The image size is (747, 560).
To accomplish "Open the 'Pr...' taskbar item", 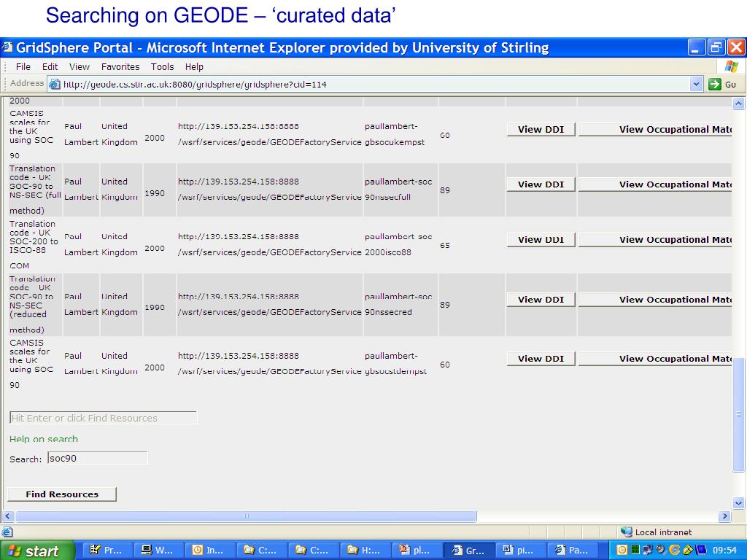I will pyautogui.click(x=107, y=550).
